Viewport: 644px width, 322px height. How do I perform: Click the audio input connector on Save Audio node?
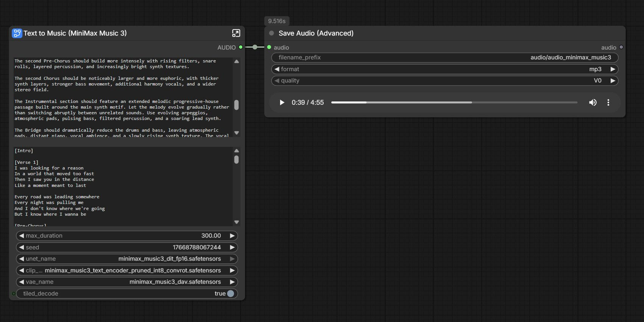tap(269, 47)
